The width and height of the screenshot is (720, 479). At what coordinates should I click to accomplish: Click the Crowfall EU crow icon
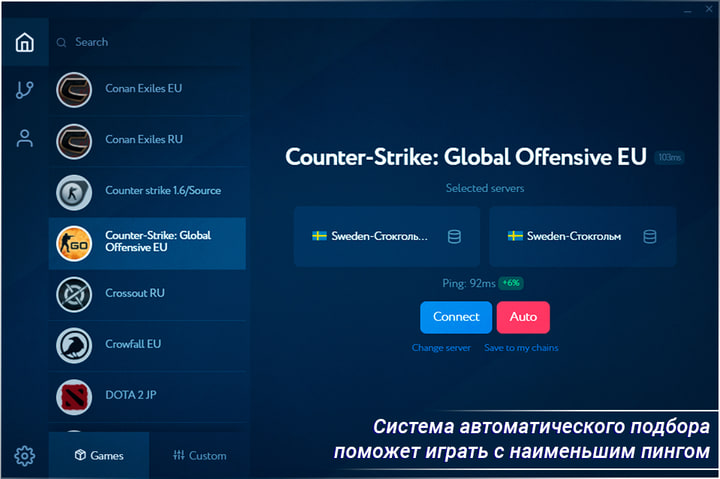74,345
